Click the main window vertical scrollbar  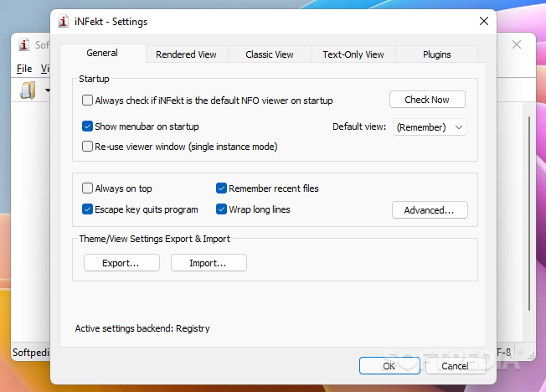(x=529, y=214)
